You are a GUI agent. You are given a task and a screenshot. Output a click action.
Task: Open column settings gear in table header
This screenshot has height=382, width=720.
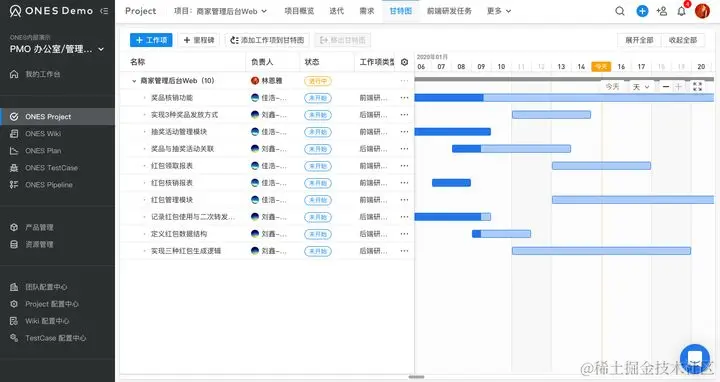pyautogui.click(x=404, y=62)
